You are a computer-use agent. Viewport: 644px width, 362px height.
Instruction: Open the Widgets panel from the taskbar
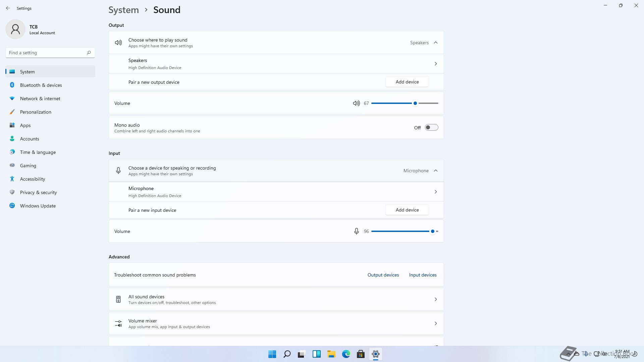316,354
